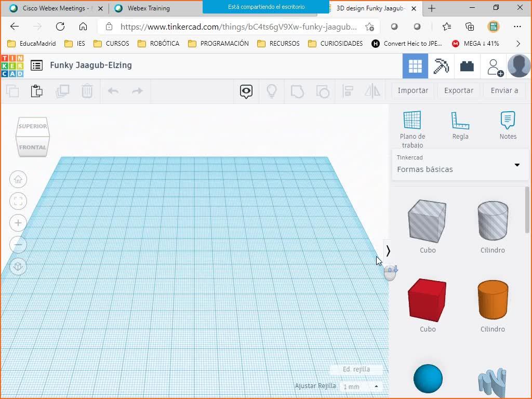Select the Regla ruler tool
The image size is (532, 399).
pyautogui.click(x=460, y=126)
